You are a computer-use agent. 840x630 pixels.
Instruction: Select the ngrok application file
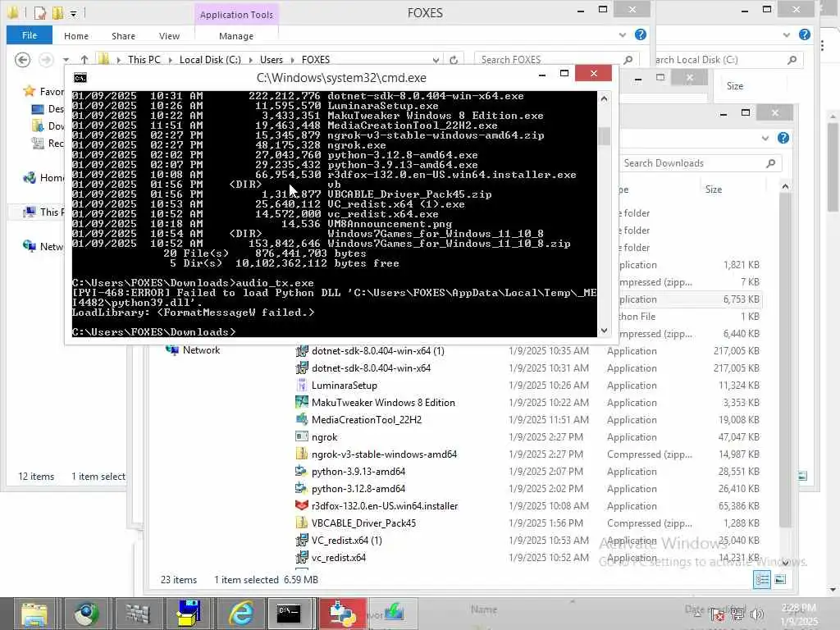click(x=325, y=437)
